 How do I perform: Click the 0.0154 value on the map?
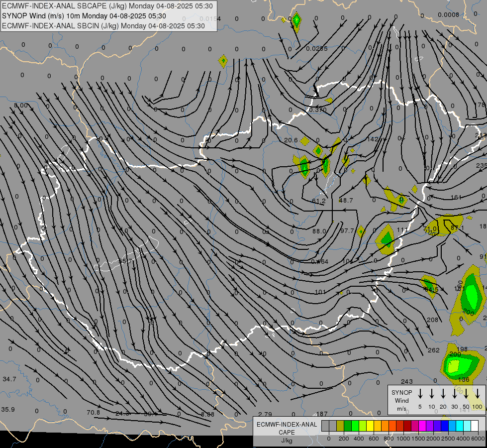pos(210,18)
